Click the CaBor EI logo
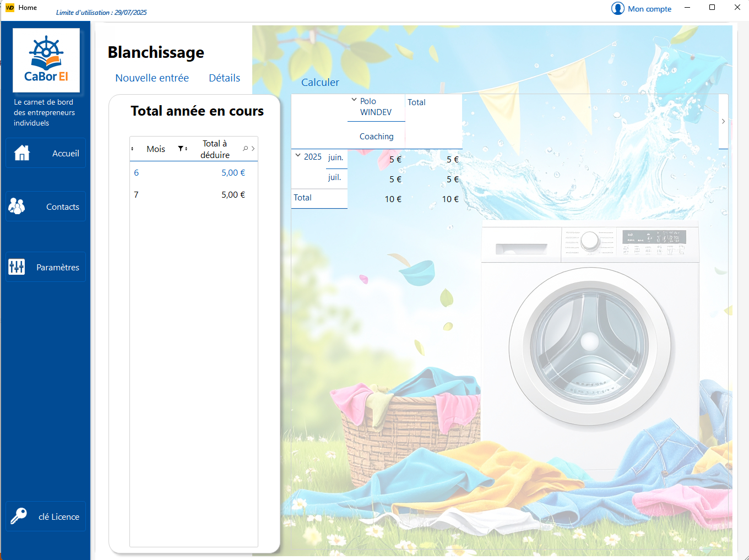749x560 pixels. [x=46, y=61]
